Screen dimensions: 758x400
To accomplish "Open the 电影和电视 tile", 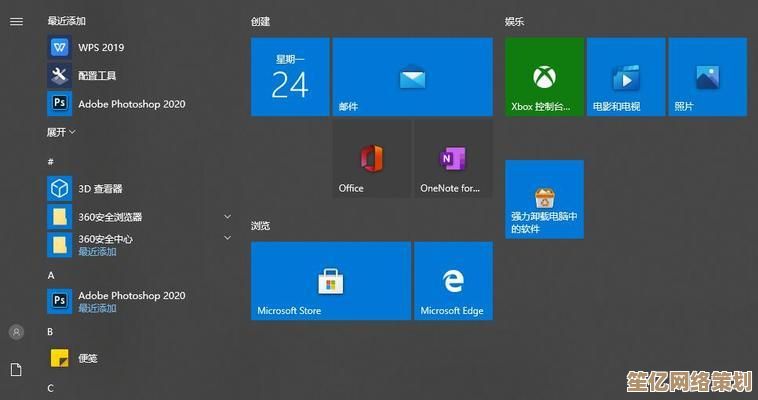I will click(626, 77).
